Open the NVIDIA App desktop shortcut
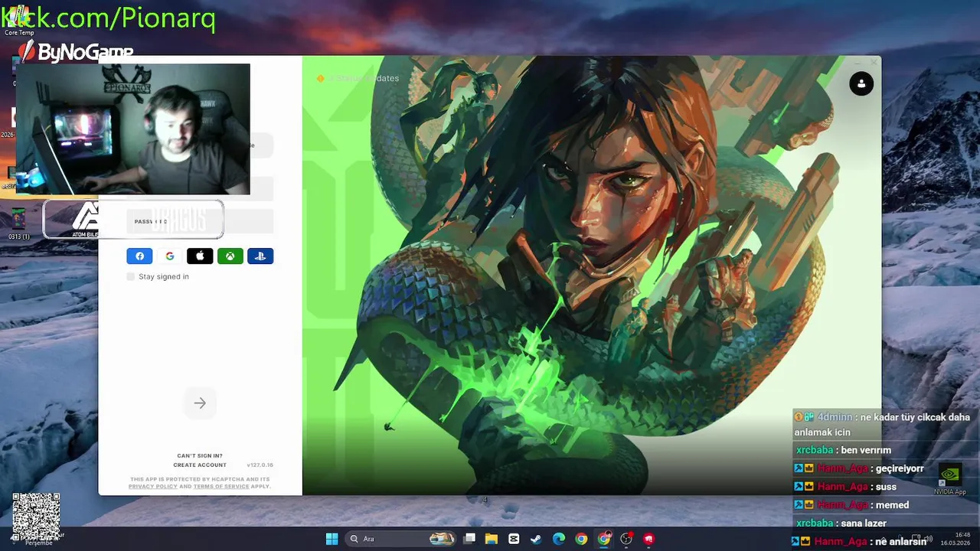Viewport: 980px width, 551px height. coord(949,479)
